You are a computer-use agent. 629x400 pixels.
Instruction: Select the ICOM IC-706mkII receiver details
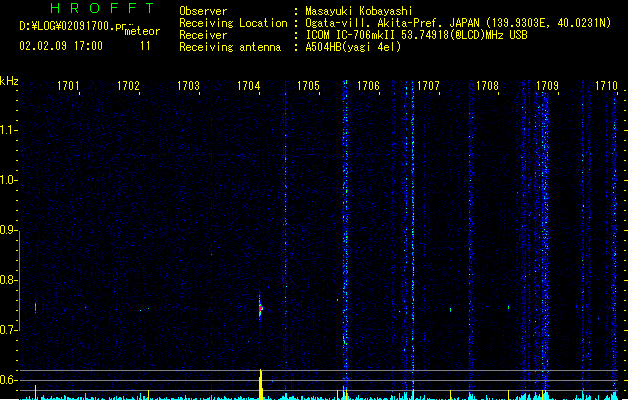416,35
